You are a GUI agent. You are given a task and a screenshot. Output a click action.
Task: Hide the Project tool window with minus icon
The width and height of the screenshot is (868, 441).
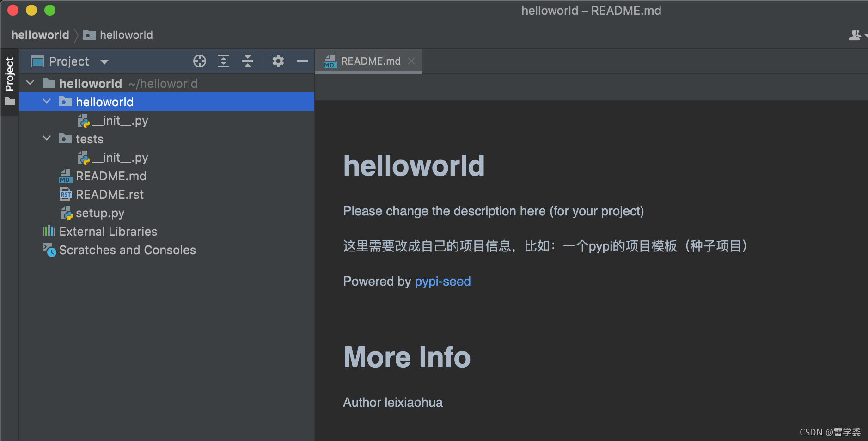click(302, 61)
